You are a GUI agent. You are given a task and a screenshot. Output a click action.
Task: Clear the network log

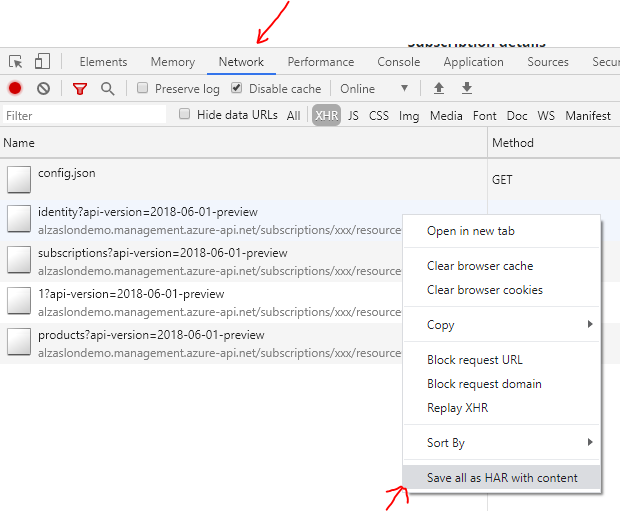[x=43, y=88]
